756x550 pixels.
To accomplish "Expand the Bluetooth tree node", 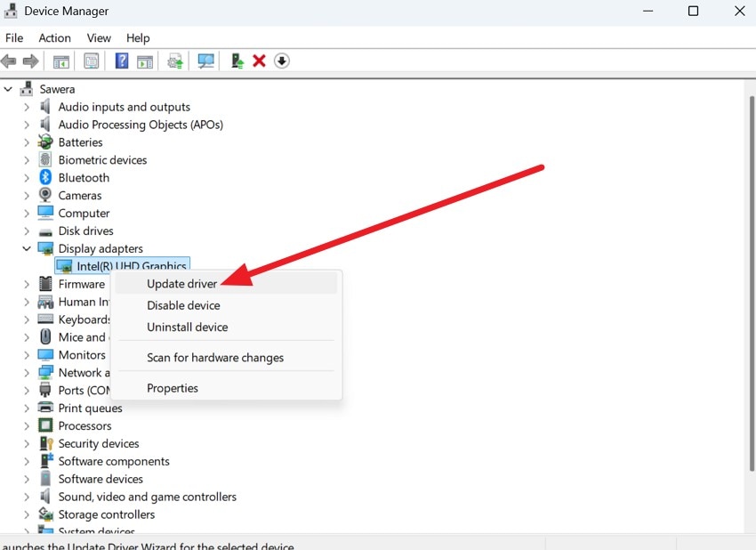I will [27, 177].
